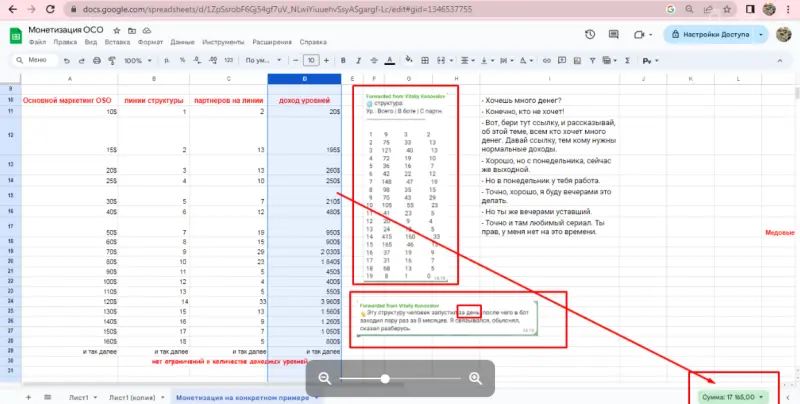This screenshot has width=800, height=404.
Task: Click the move-to-folder icon beside title
Action: tap(132, 31)
